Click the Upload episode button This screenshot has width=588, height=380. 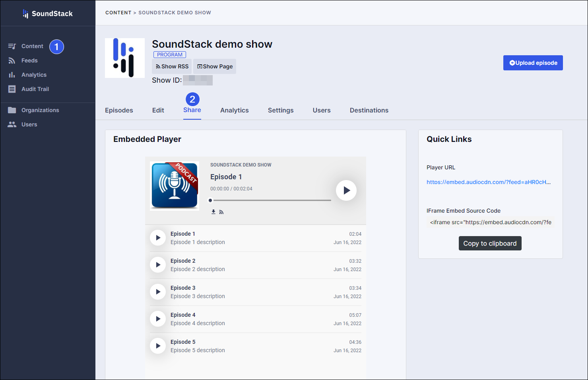pyautogui.click(x=533, y=63)
